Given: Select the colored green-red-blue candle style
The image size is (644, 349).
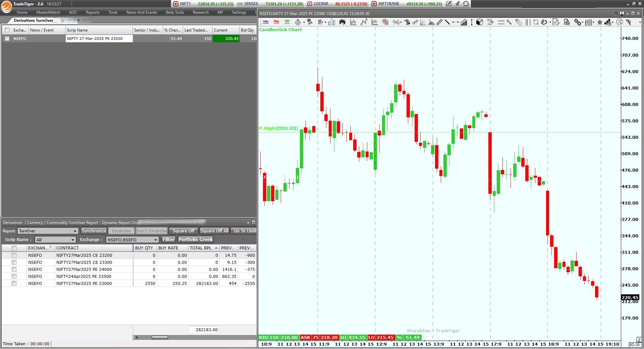Looking at the screenshot, I should tap(385, 22).
